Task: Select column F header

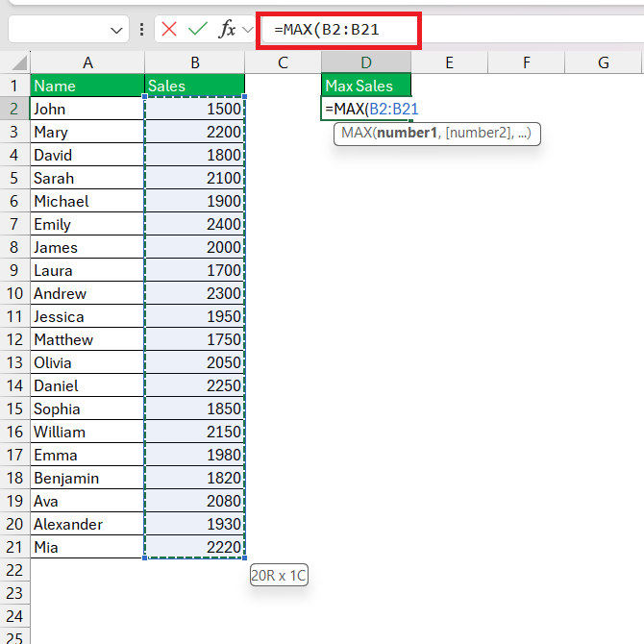Action: [x=527, y=62]
